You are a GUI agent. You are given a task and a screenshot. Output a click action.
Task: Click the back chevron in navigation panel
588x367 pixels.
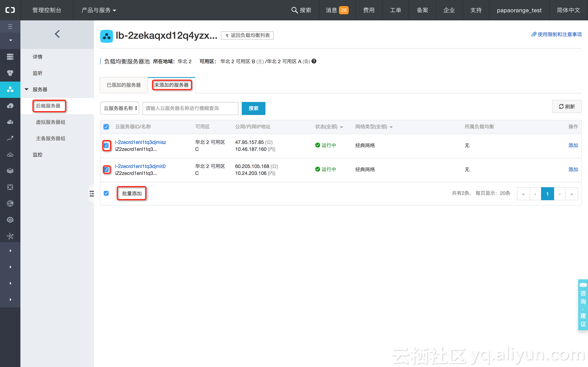[x=57, y=34]
